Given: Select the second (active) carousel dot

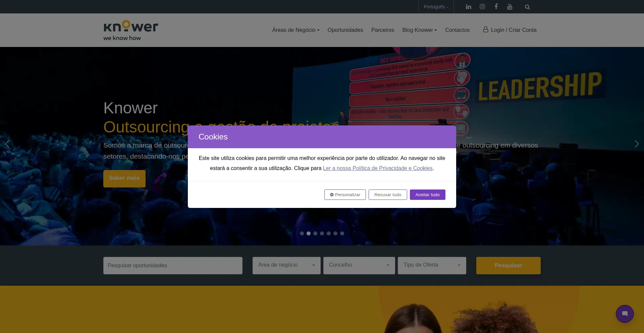Looking at the screenshot, I should pyautogui.click(x=309, y=233).
